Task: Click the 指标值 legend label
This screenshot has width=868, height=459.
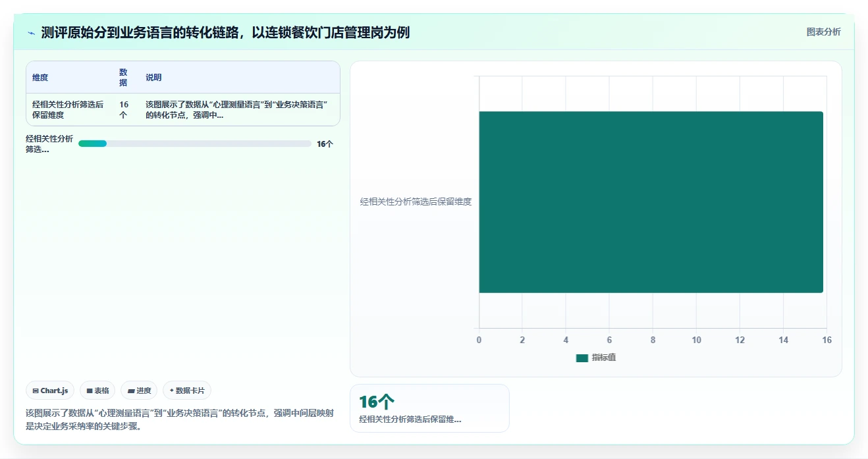Action: [603, 358]
